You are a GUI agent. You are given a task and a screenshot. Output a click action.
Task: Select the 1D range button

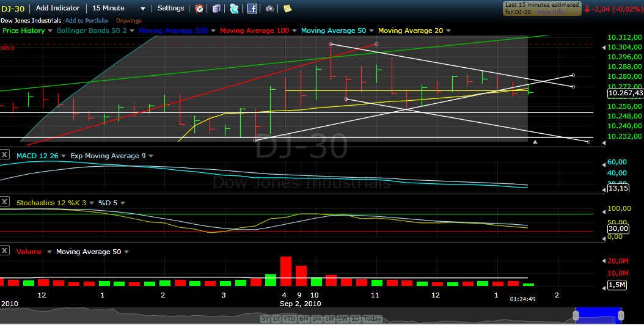[356, 319]
